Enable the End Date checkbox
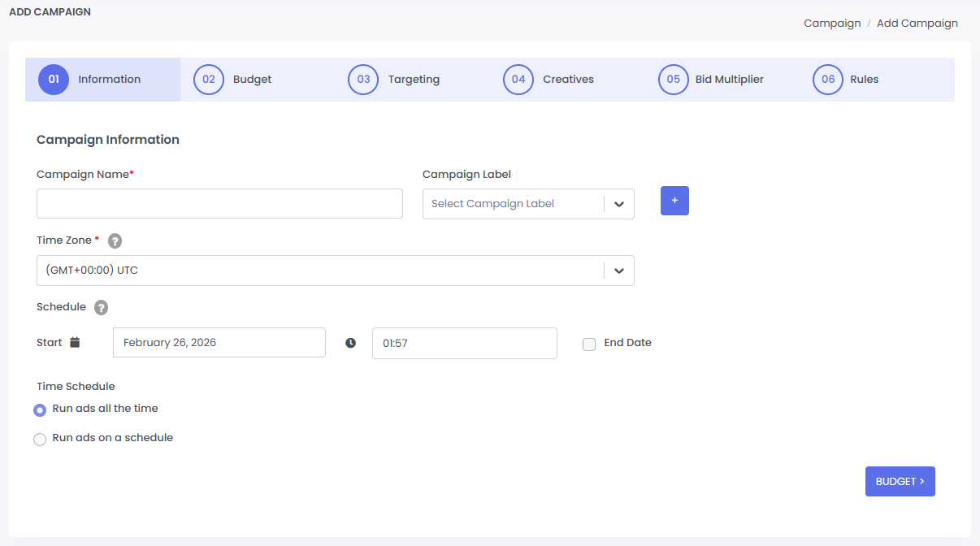This screenshot has width=980, height=546. point(589,344)
